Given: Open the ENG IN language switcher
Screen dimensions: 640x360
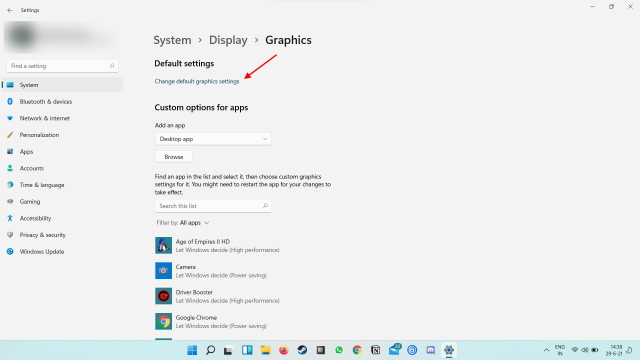Looking at the screenshot, I should [x=560, y=350].
